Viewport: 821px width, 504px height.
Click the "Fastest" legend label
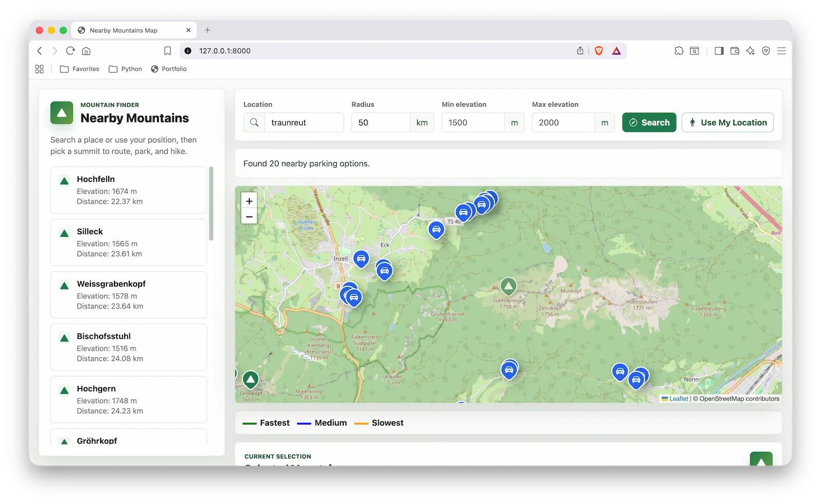coord(275,423)
